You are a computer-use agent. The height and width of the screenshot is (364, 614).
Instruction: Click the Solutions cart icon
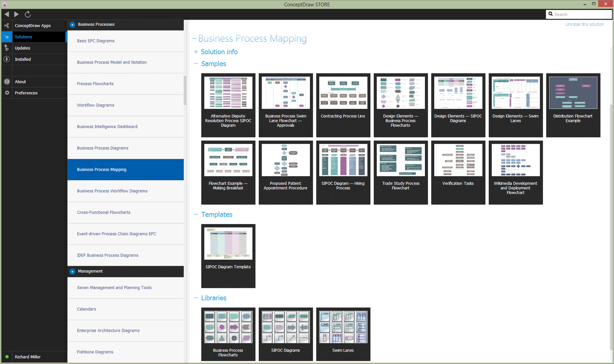point(7,37)
